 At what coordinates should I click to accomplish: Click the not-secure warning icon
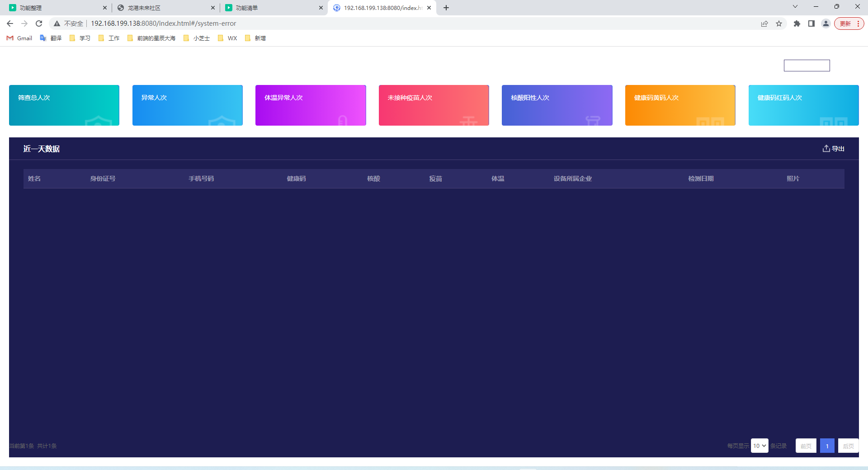click(x=57, y=23)
